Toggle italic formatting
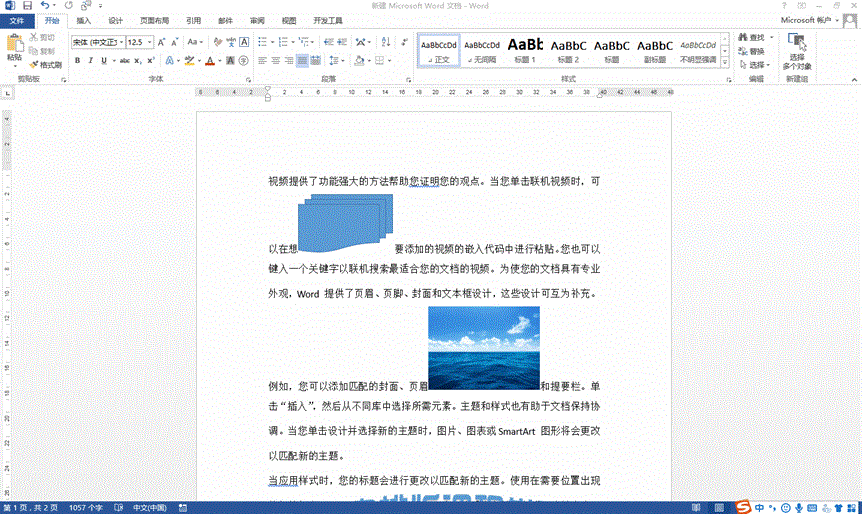Viewport: 862px width, 514px height. tap(90, 61)
